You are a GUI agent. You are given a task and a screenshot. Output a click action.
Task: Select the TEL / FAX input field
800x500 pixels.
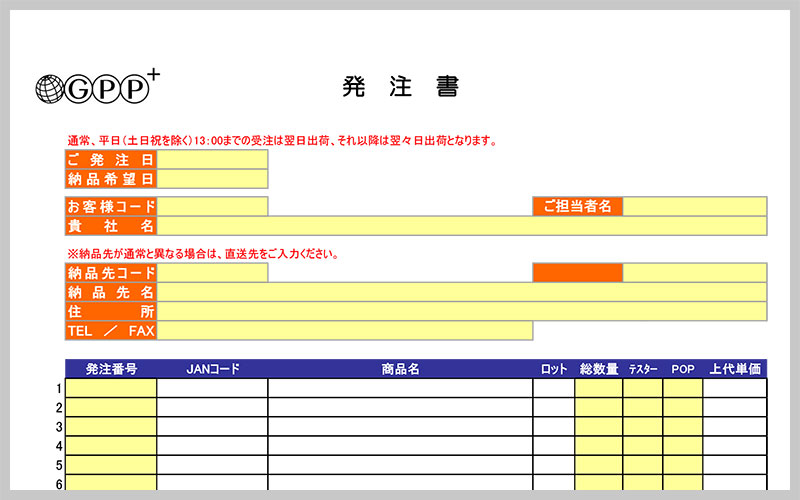click(345, 331)
